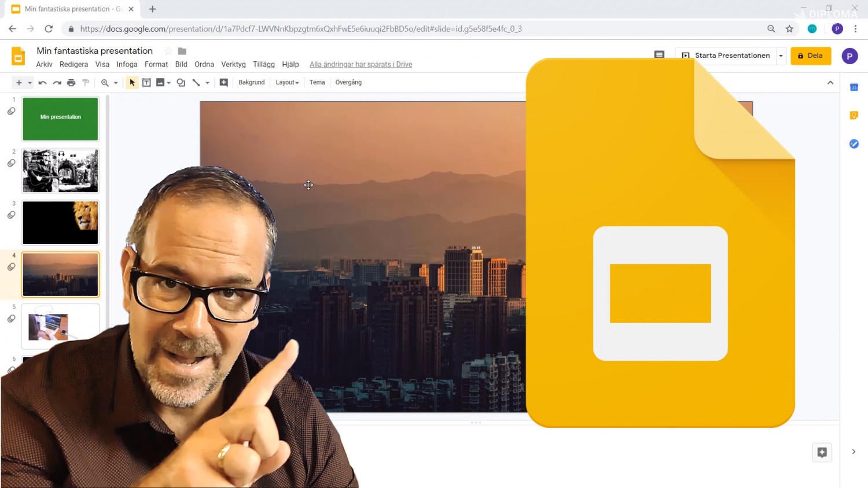The image size is (868, 488).
Task: Open a new browser tab with plus
Action: (153, 9)
